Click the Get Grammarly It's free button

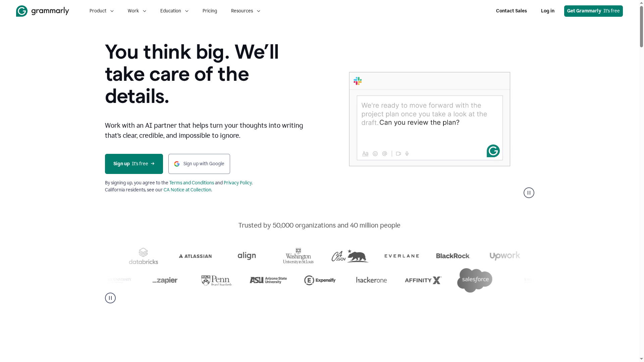[593, 11]
